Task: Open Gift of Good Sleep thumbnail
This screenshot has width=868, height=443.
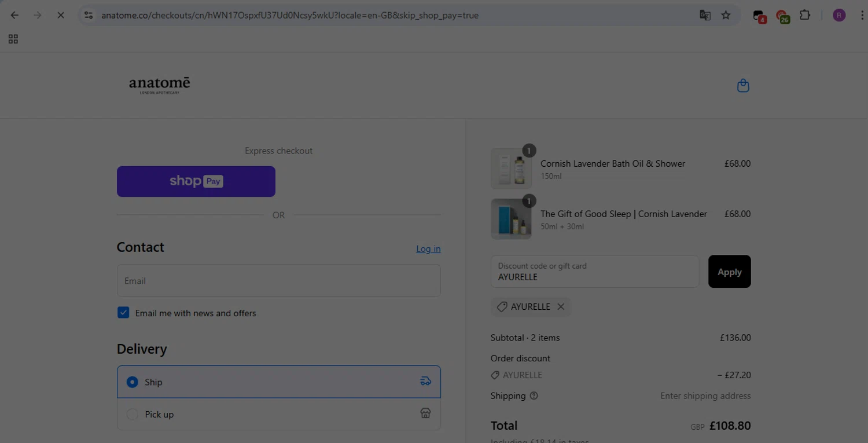Action: coord(511,219)
